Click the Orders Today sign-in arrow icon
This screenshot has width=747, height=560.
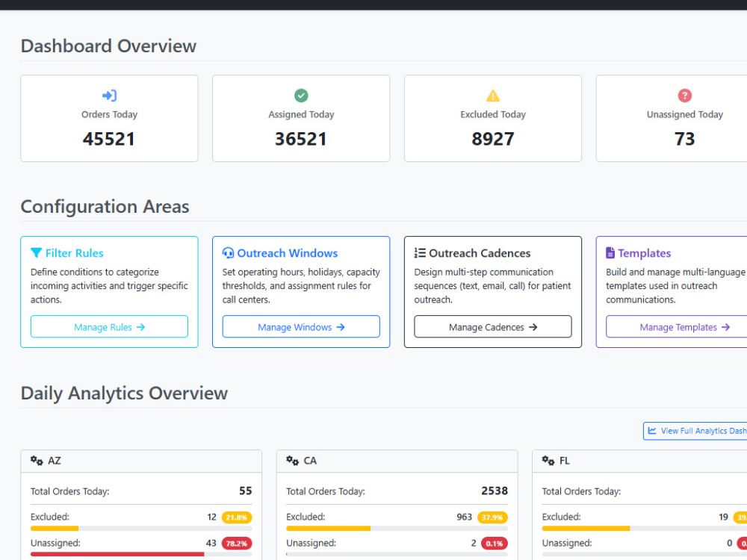(x=109, y=96)
